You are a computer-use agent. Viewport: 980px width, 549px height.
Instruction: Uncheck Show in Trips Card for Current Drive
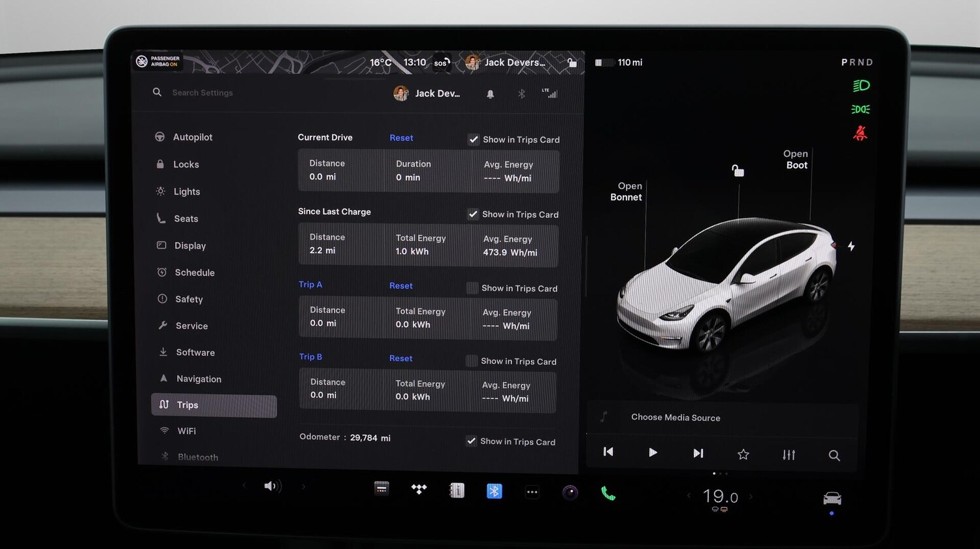coord(473,138)
